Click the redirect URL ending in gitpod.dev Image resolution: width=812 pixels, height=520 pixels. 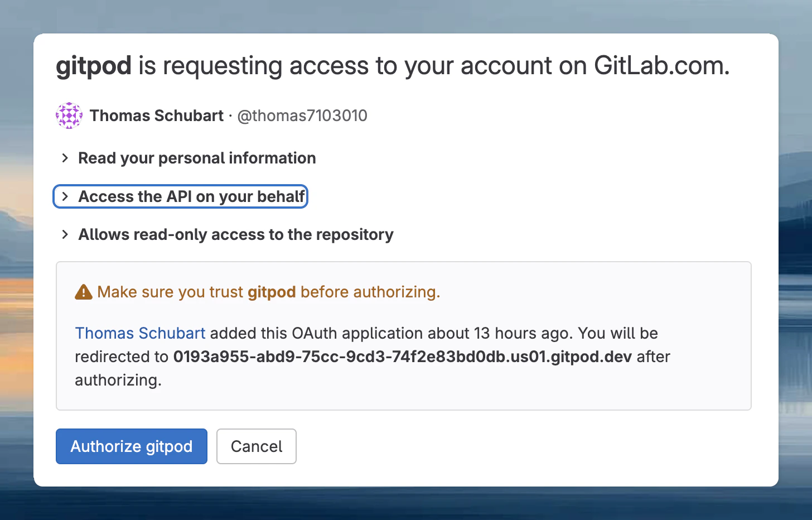pyautogui.click(x=403, y=357)
